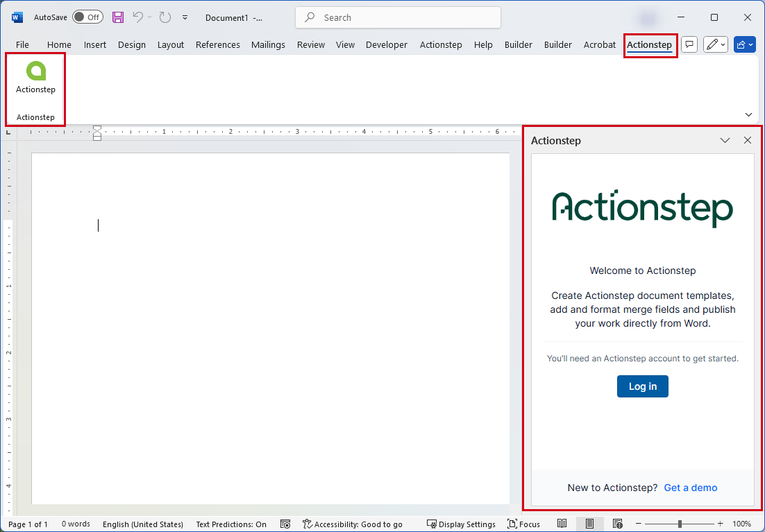Toggle the AutoSave switch

(88, 17)
